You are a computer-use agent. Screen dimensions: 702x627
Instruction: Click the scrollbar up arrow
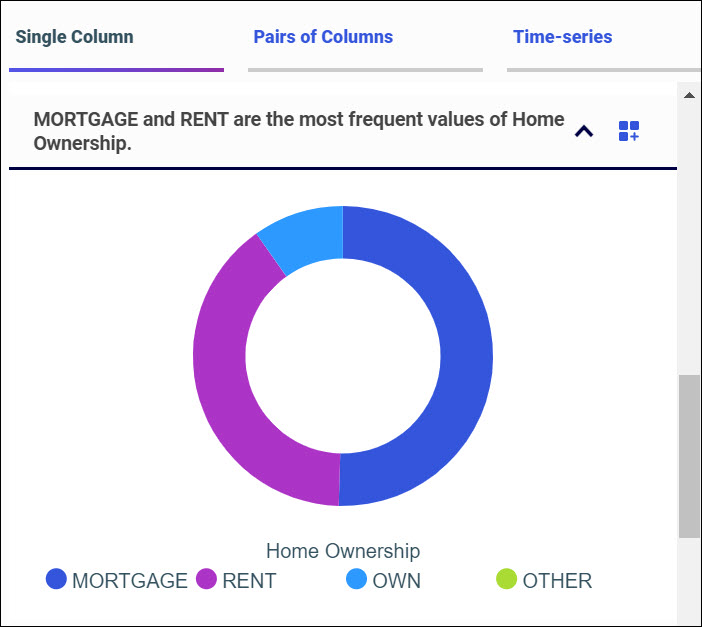point(689,95)
